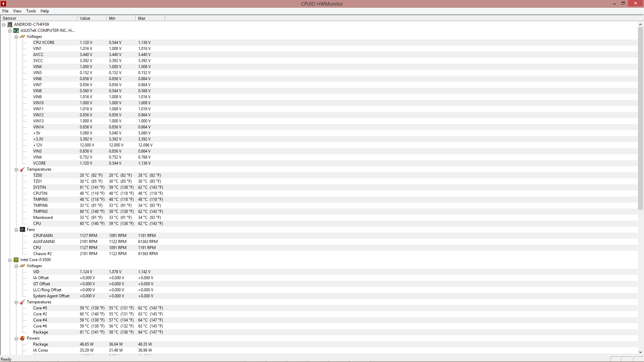Viewport: 644px width, 362px height.
Task: Click the ASUSTeK motherboard icon
Action: [16, 31]
